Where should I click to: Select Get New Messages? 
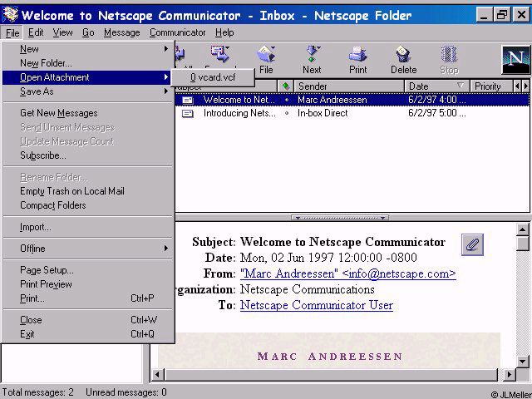coord(88,113)
